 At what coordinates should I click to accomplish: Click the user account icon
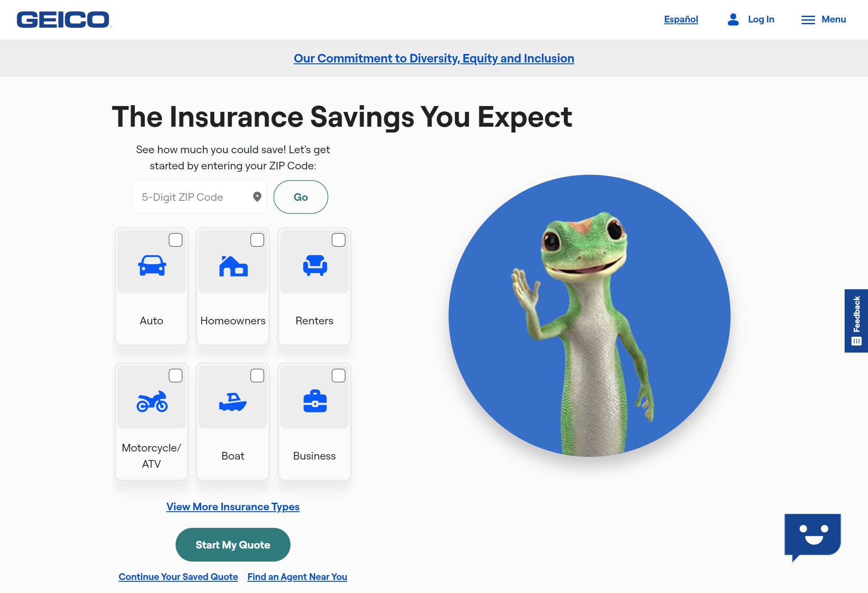coord(732,20)
